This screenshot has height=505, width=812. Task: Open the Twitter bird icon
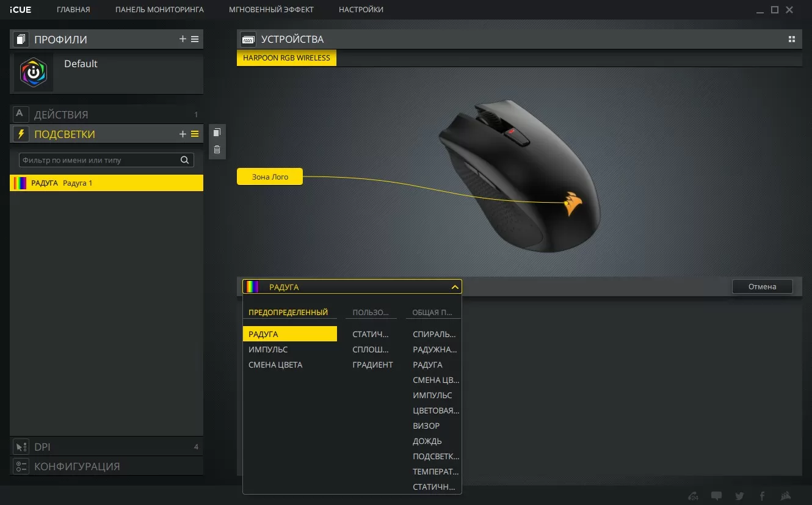739,496
